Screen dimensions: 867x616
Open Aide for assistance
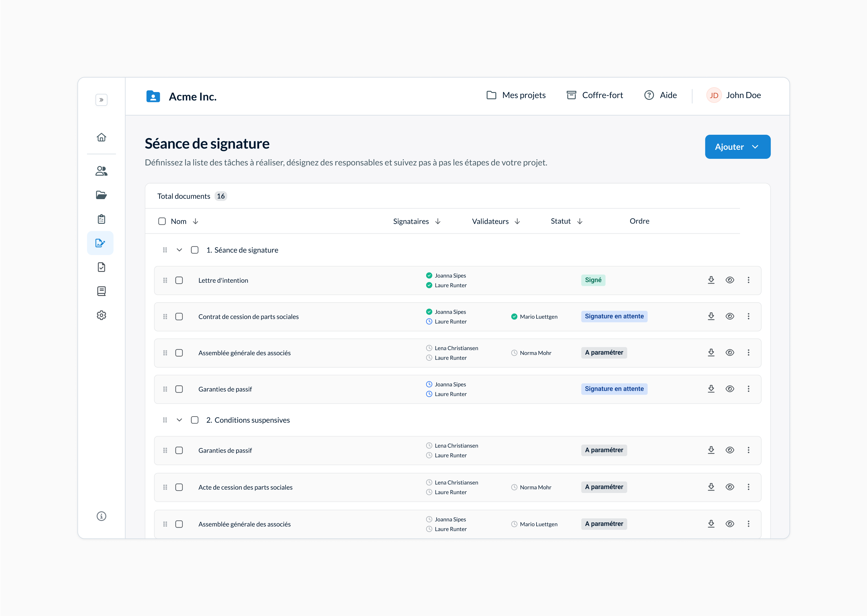660,95
